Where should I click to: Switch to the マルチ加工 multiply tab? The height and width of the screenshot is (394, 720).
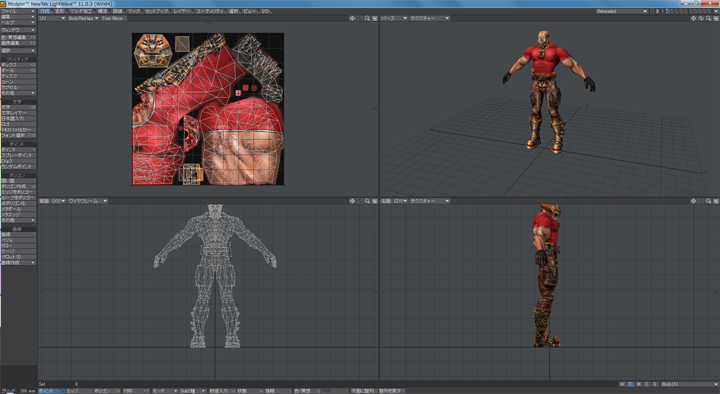point(81,11)
